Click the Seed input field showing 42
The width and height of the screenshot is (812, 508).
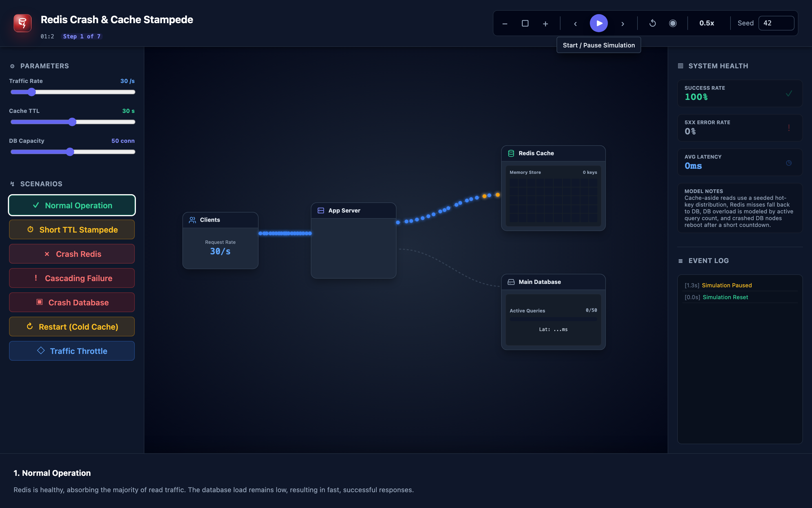776,23
